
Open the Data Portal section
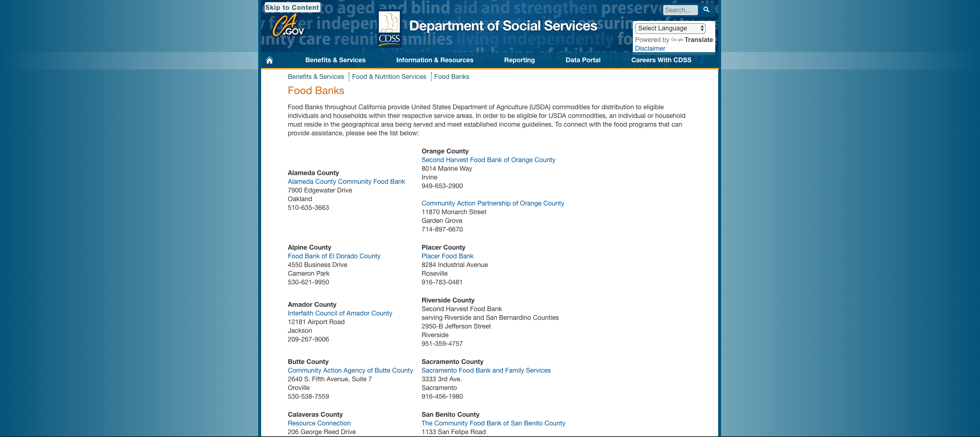(x=582, y=59)
